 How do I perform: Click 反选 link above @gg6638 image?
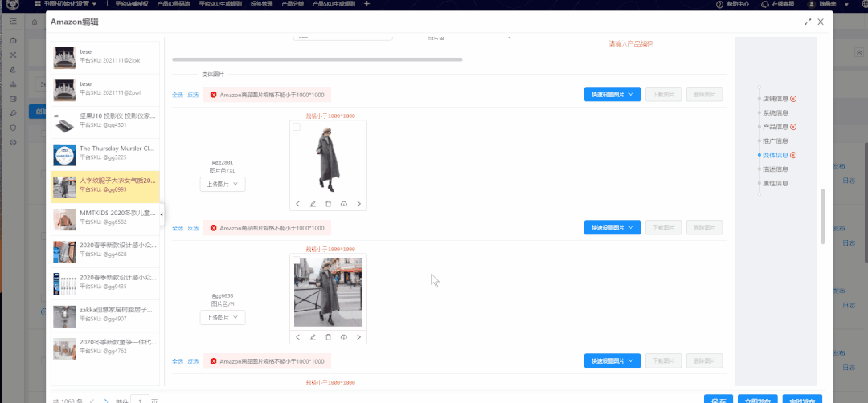193,228
